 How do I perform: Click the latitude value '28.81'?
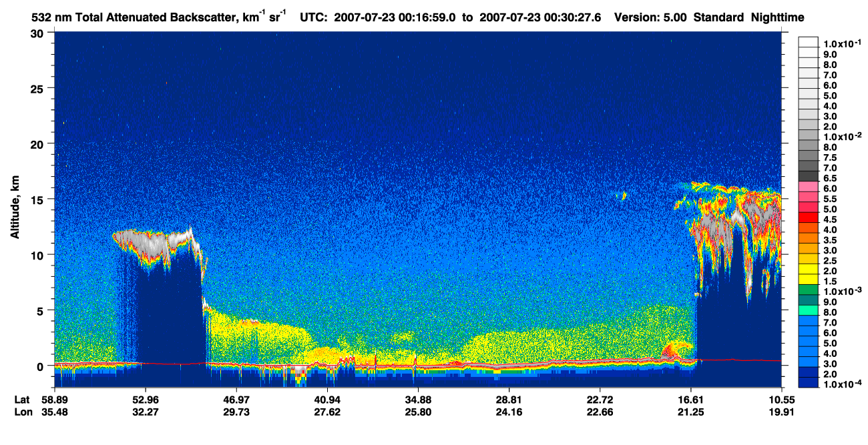coord(509,400)
